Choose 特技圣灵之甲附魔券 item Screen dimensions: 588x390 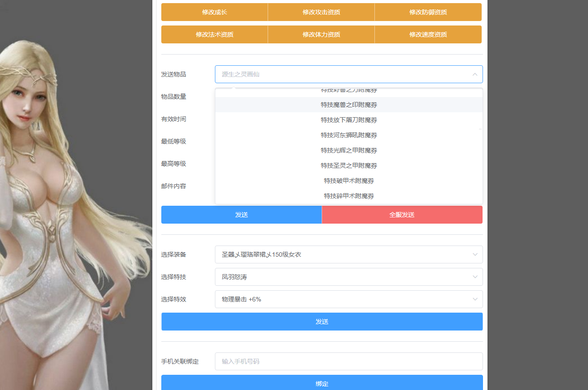[x=349, y=165]
